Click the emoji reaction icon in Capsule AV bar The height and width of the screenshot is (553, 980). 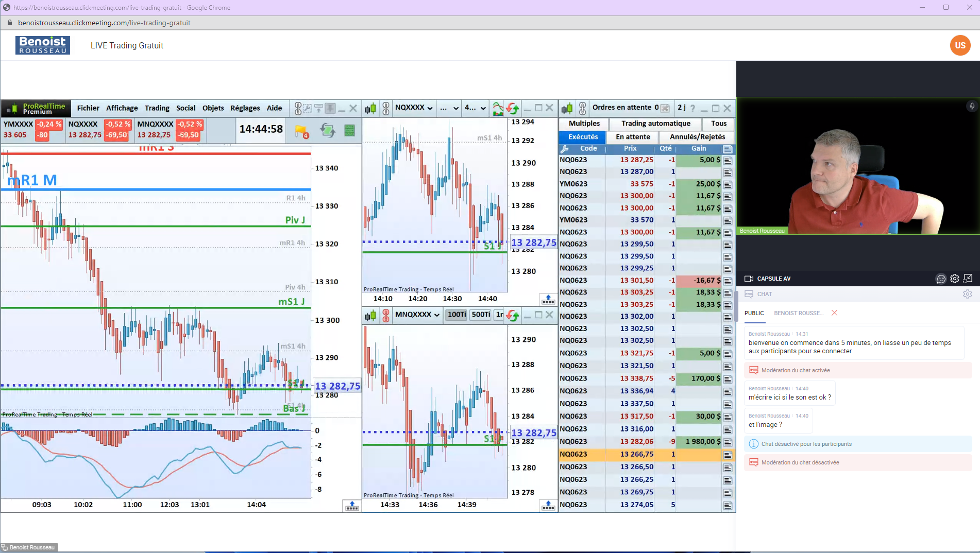coord(941,279)
